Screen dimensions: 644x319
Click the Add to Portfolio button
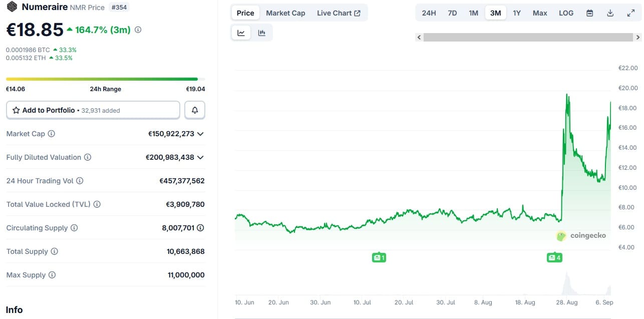click(93, 110)
